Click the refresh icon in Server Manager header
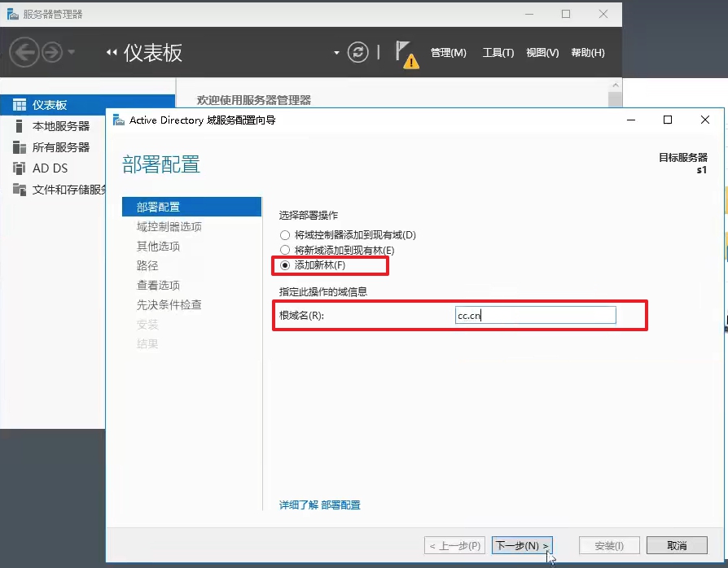Viewport: 728px width, 568px height. (358, 52)
